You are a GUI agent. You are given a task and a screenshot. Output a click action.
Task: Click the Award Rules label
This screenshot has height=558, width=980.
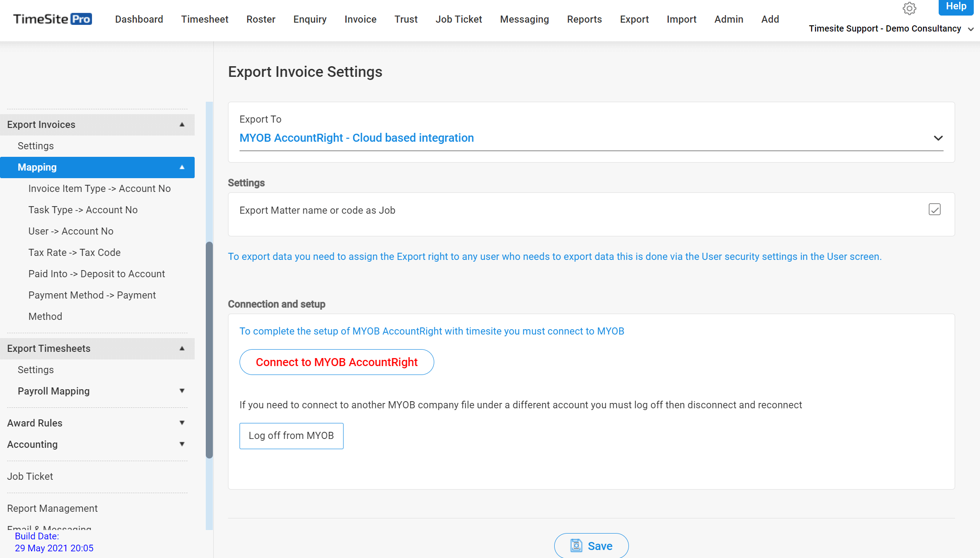tap(35, 423)
